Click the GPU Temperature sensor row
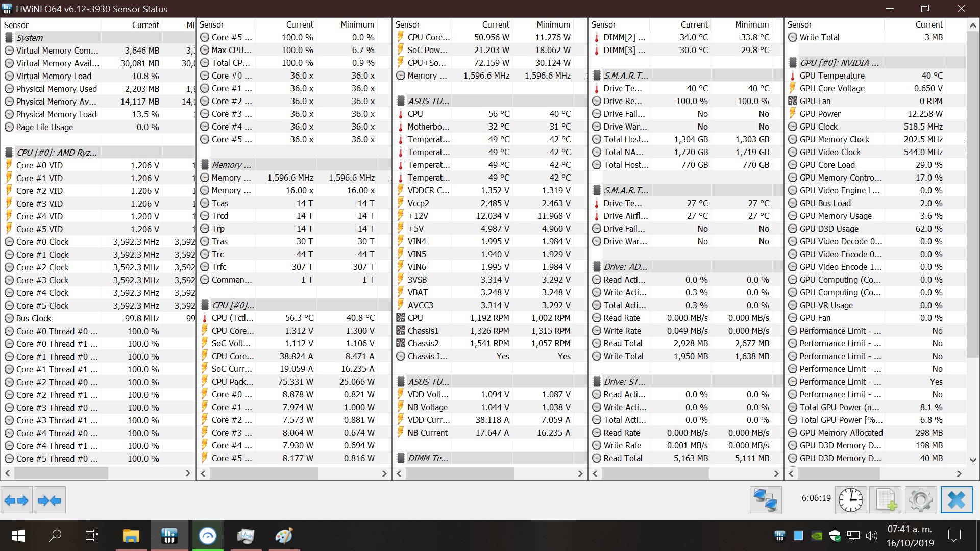Viewport: 980px width, 551px height. pyautogui.click(x=831, y=76)
